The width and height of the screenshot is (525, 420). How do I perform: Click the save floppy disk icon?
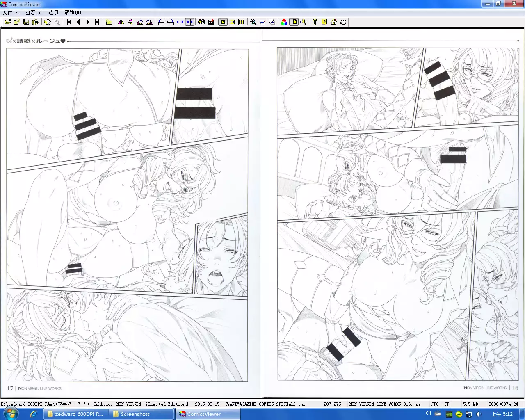(x=26, y=22)
